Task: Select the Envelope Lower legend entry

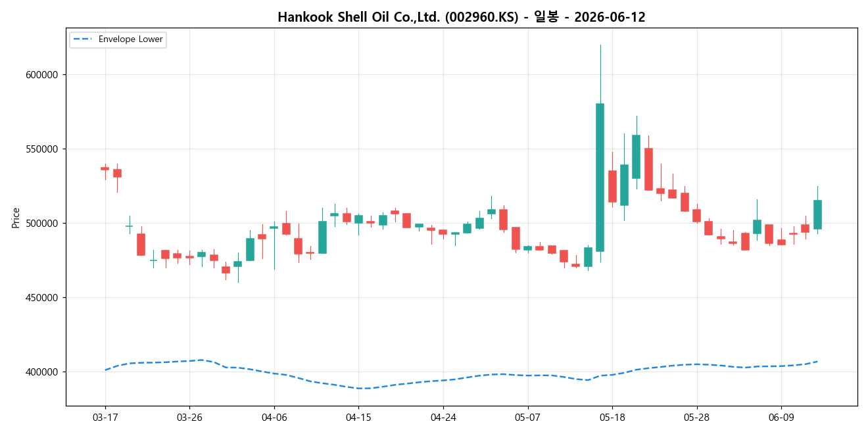Action: click(118, 39)
